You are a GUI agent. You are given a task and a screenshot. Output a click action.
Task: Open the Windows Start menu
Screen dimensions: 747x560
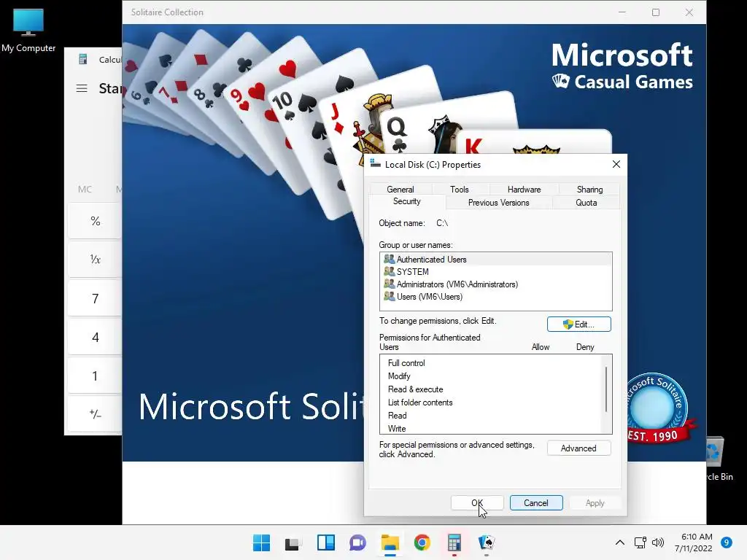click(262, 542)
